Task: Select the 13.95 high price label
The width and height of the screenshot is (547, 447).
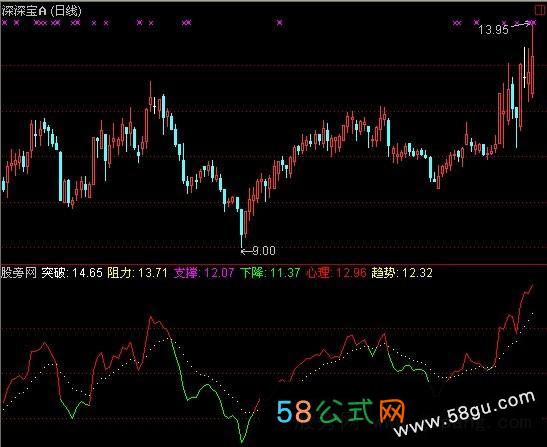Action: tap(493, 30)
